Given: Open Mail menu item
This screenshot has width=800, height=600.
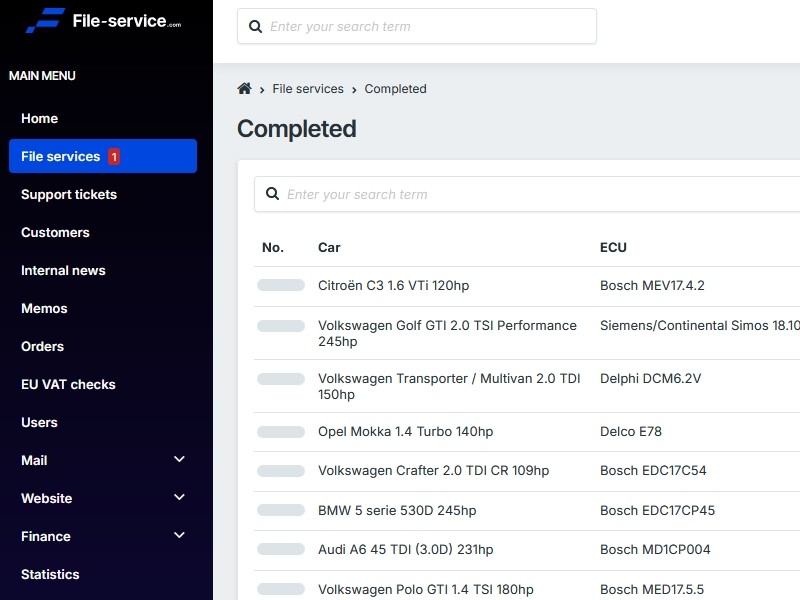Looking at the screenshot, I should click(34, 461).
